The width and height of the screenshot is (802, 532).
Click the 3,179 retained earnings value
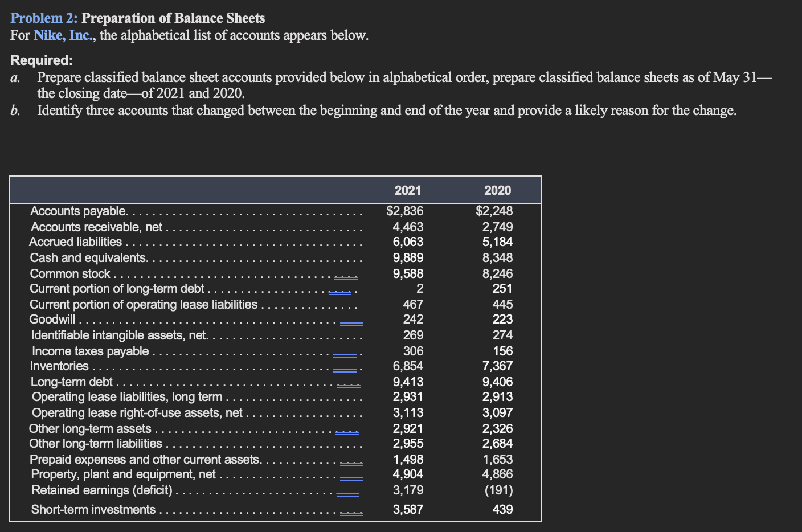[x=408, y=490]
